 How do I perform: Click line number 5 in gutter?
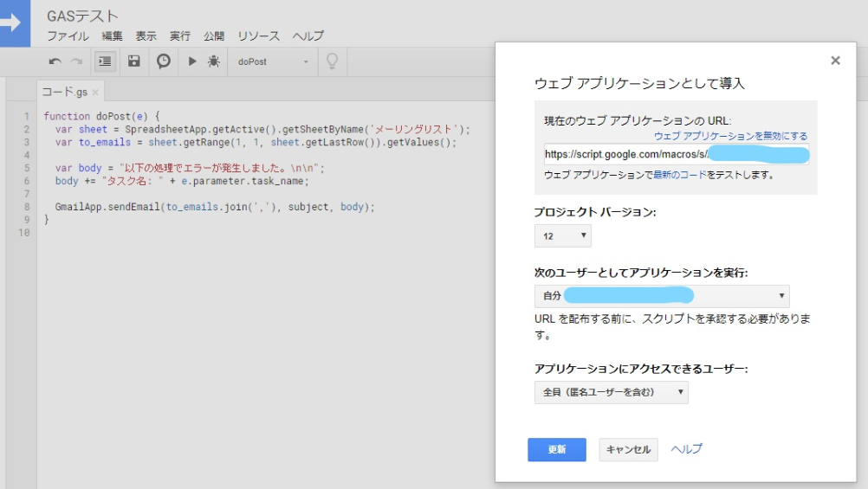(27, 168)
